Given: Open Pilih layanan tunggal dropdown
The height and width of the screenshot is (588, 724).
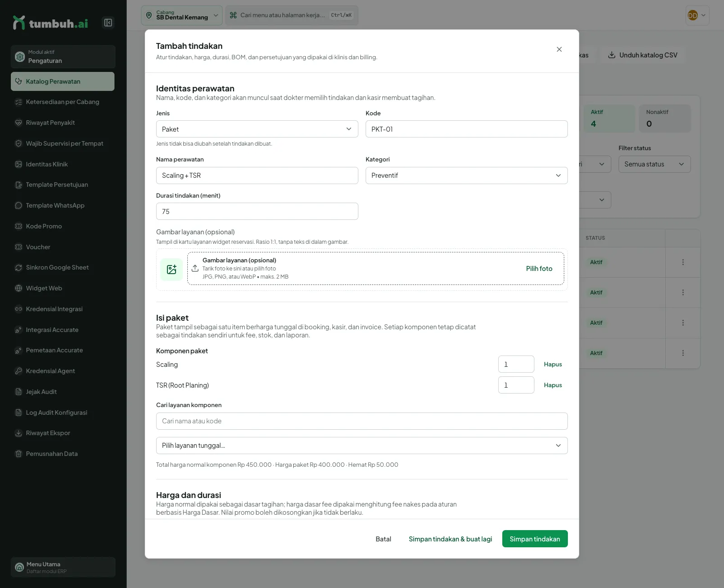Looking at the screenshot, I should coord(362,446).
